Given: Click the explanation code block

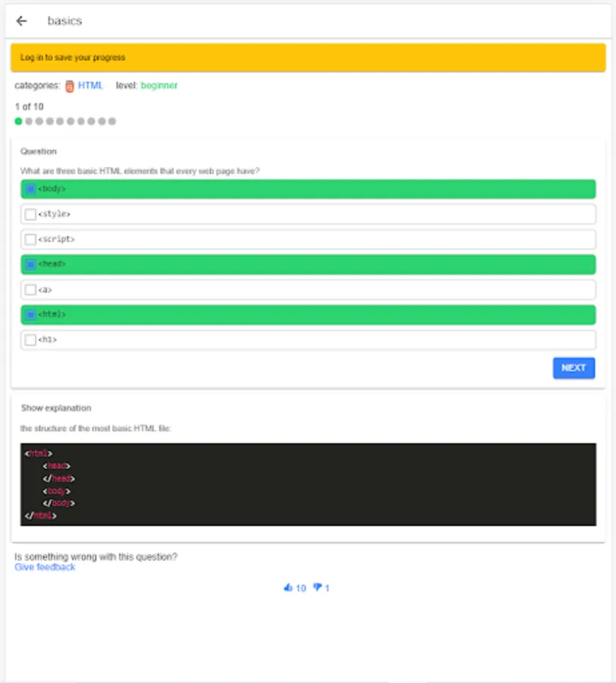Looking at the screenshot, I should tap(308, 484).
